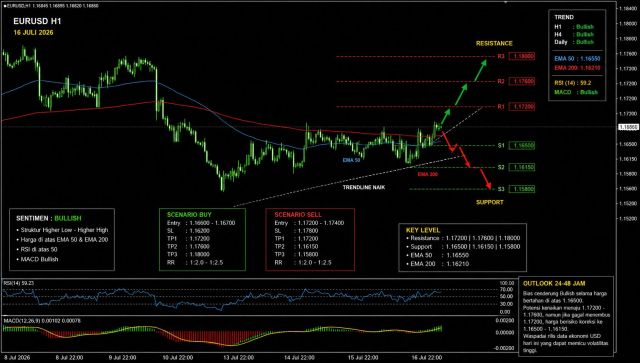Click the KEY LEVEL heading

[423, 230]
